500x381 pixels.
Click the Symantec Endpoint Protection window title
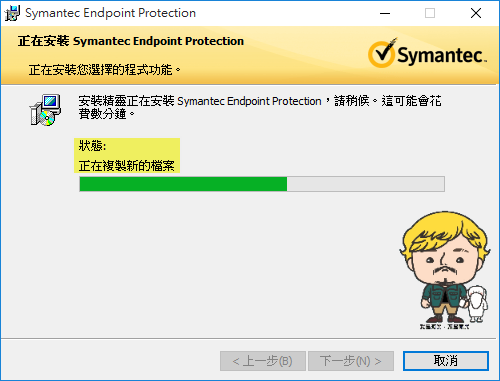pos(110,13)
